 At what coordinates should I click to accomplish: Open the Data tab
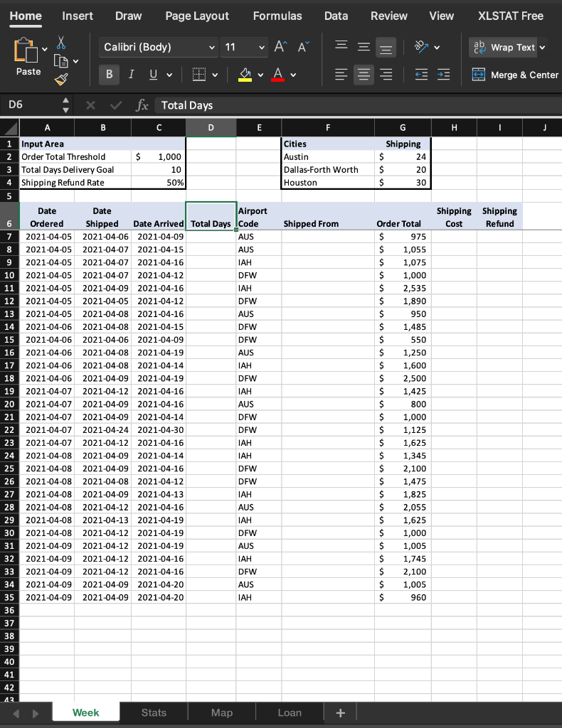pos(336,16)
